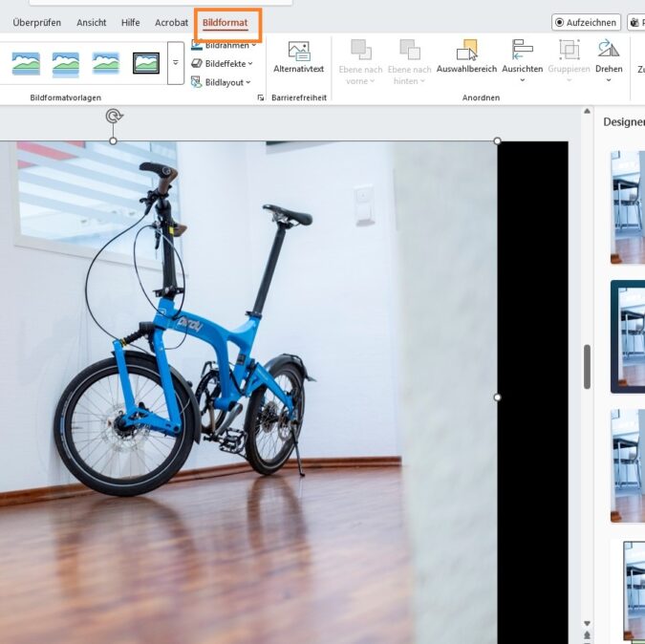
Task: Open the Alternativtext pane
Action: click(298, 56)
